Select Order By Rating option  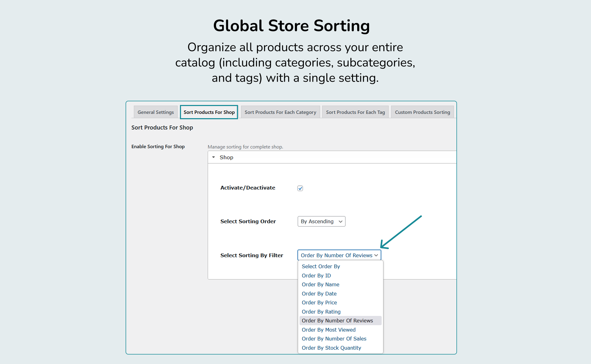pyautogui.click(x=321, y=312)
